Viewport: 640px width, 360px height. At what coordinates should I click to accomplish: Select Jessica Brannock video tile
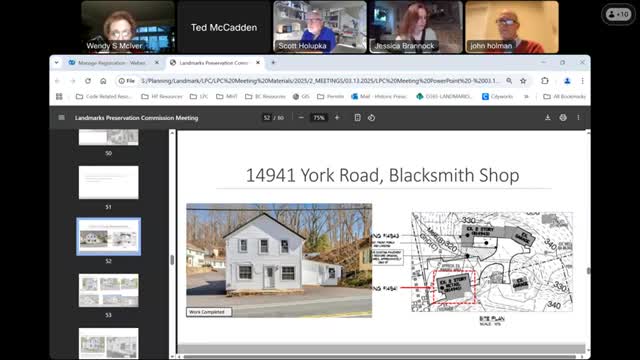pos(416,27)
